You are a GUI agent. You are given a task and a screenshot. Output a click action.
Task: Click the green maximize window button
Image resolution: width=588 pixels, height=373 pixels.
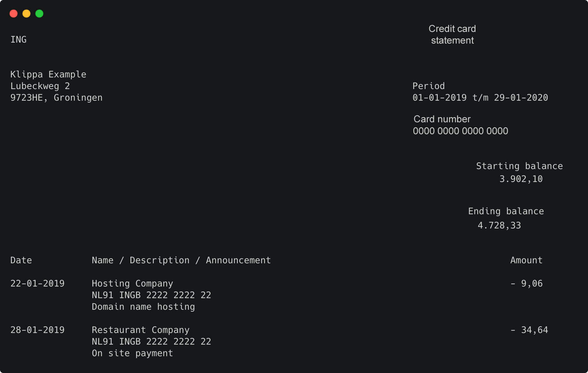39,14
